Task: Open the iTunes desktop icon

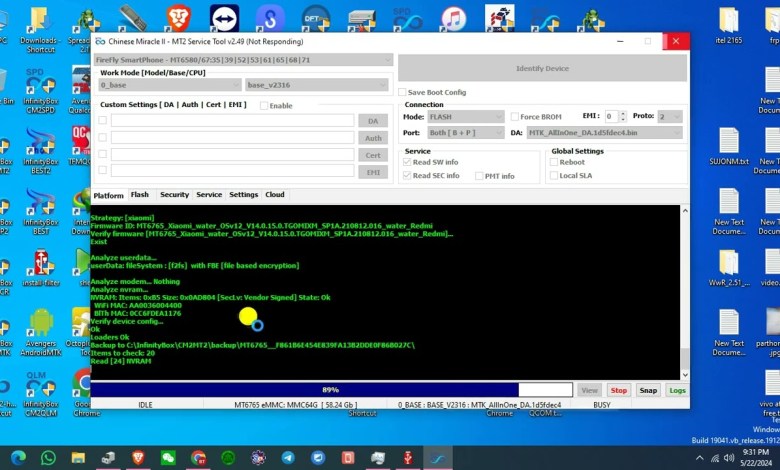Action: coord(454,19)
